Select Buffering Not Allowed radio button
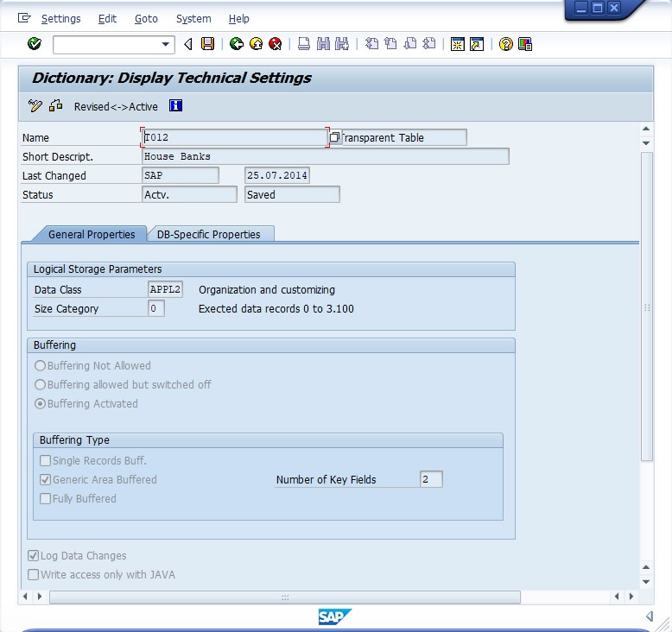Viewport: 672px width, 632px height. 40,365
